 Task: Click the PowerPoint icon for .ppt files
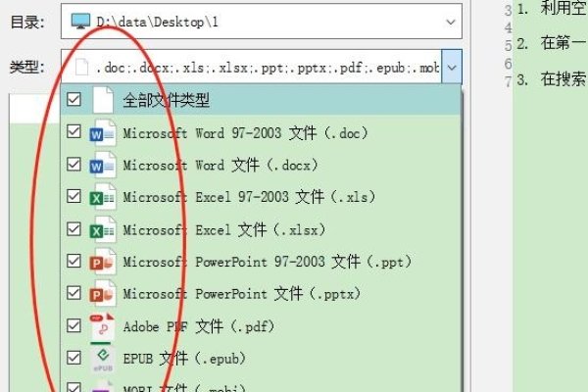[x=102, y=262]
